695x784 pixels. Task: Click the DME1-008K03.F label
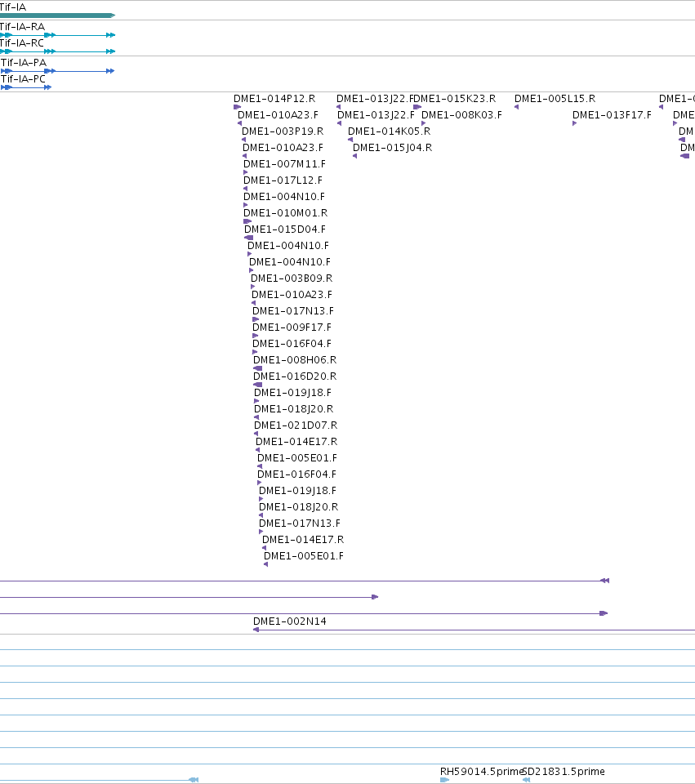(461, 115)
